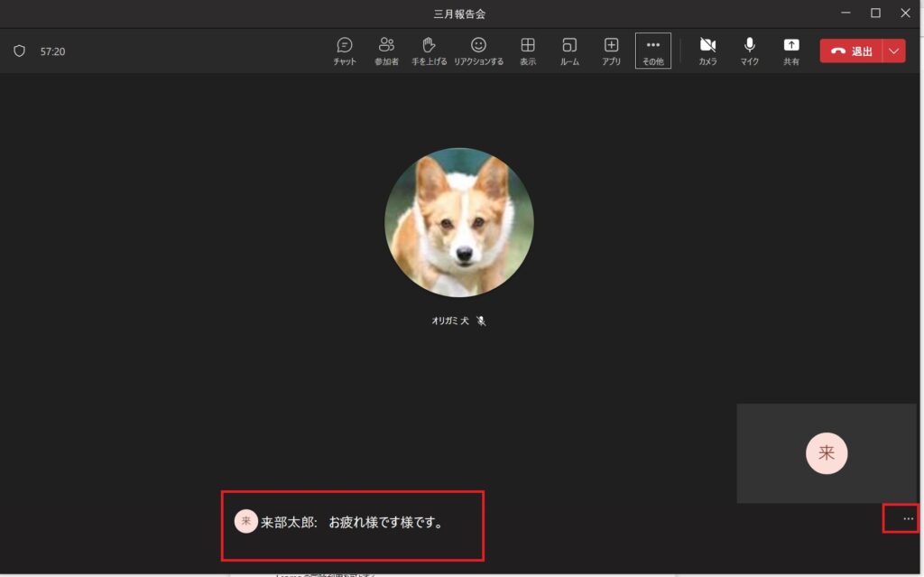Expand the more options (その他) menu
Image resolution: width=924 pixels, height=577 pixels.
(653, 51)
